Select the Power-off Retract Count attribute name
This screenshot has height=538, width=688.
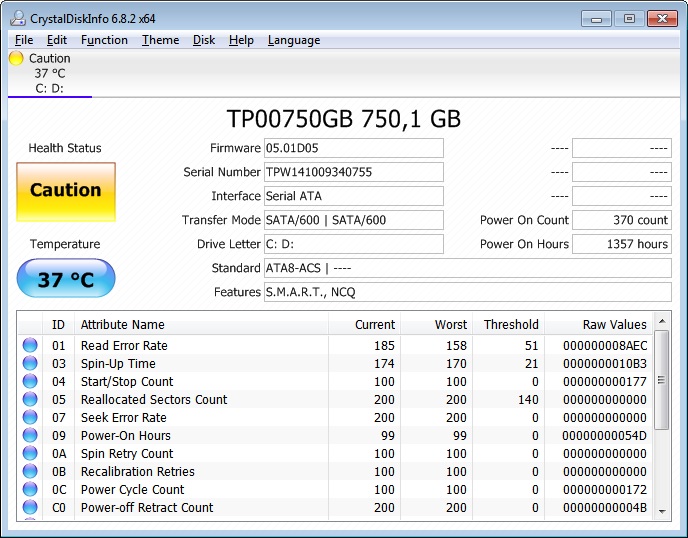tap(147, 507)
